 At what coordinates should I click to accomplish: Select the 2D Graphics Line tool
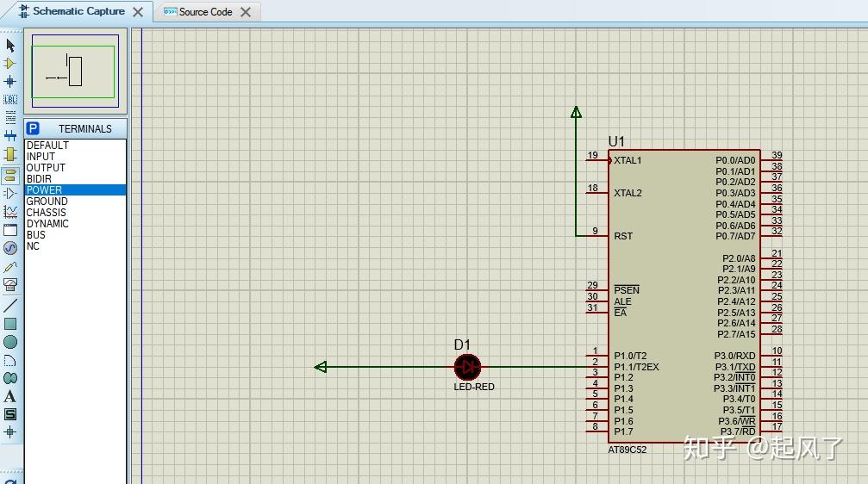[x=10, y=305]
